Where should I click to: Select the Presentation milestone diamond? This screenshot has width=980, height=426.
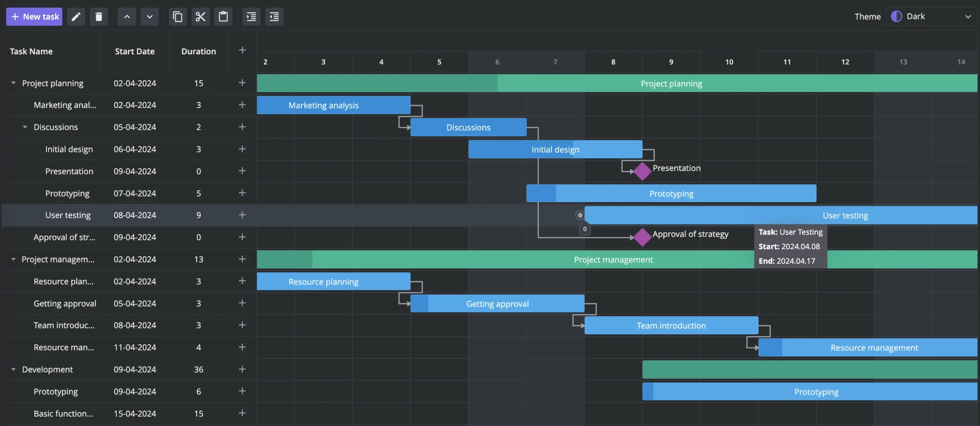[642, 171]
